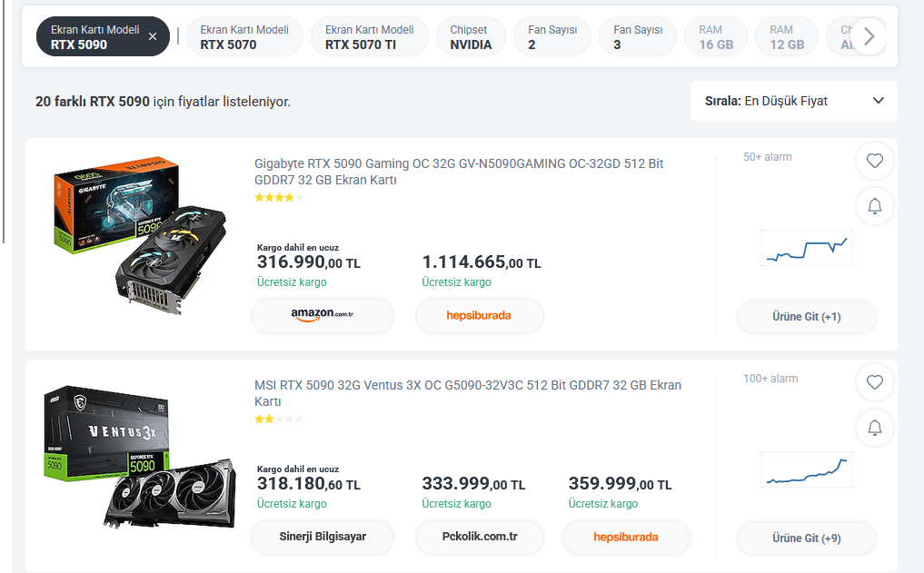Remove the active RTX 5090 filter chip
The image size is (924, 573).
(x=153, y=36)
